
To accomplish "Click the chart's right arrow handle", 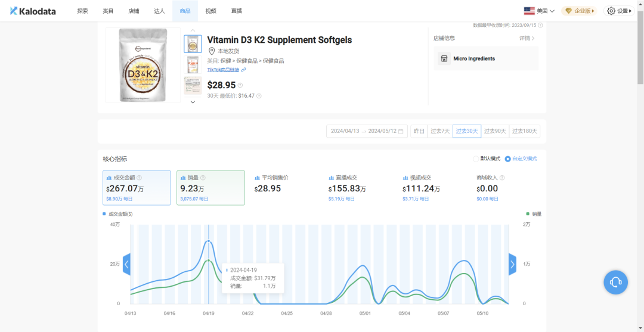I will [512, 264].
